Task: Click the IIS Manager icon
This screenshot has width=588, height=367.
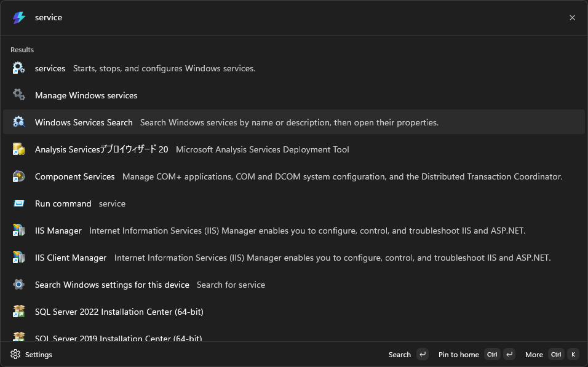Action: click(x=18, y=230)
